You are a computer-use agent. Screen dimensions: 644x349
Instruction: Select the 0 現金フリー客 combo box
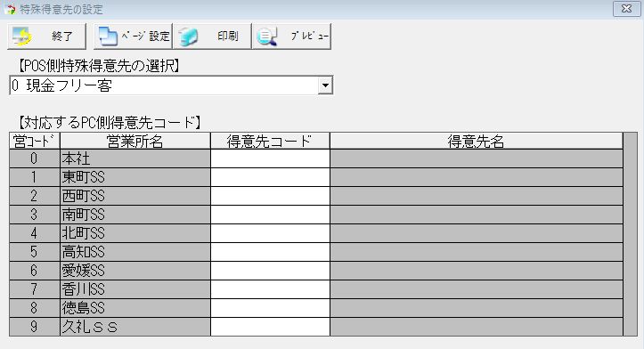point(171,85)
